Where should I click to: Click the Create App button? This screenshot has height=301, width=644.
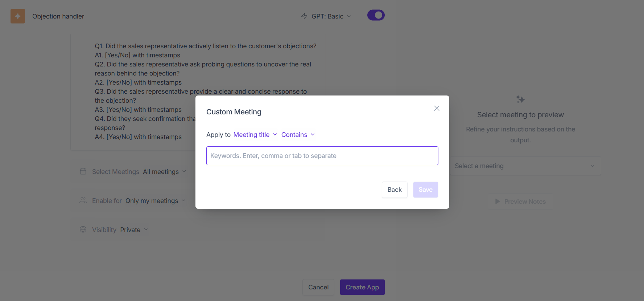click(362, 287)
